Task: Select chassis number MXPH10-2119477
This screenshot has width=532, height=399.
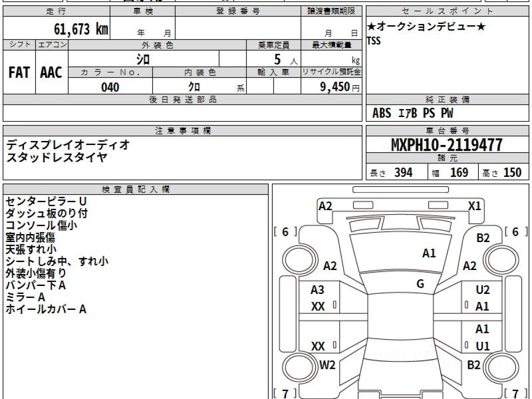Action: point(446,145)
